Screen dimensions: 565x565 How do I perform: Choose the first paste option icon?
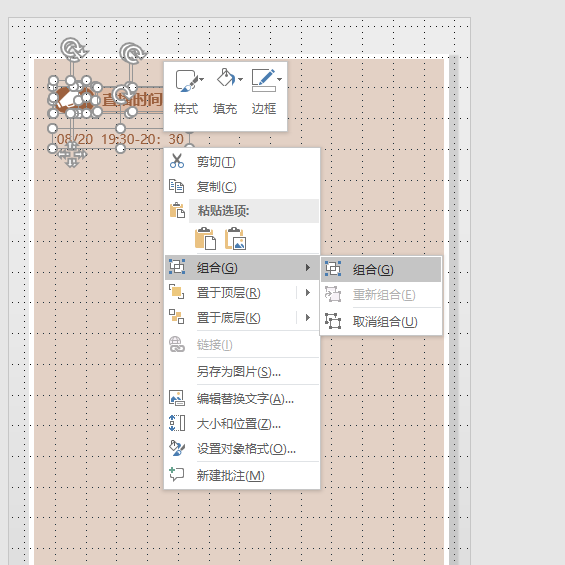click(205, 239)
